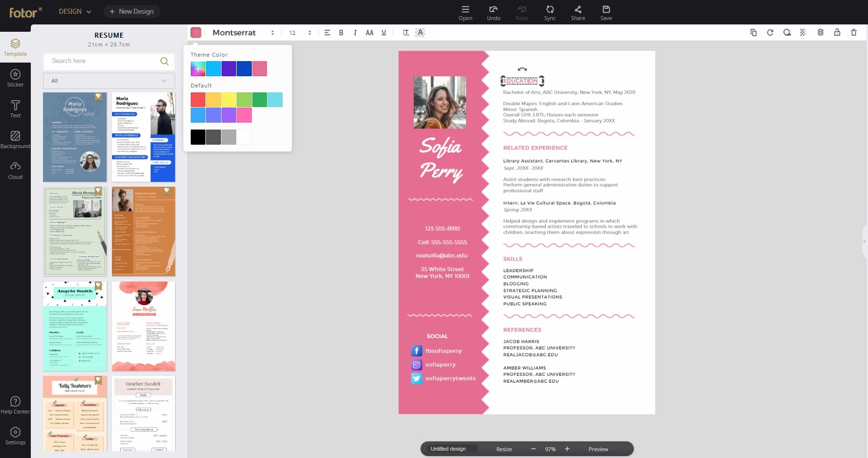The image size is (868, 458).
Task: Click the template search field
Action: point(109,61)
